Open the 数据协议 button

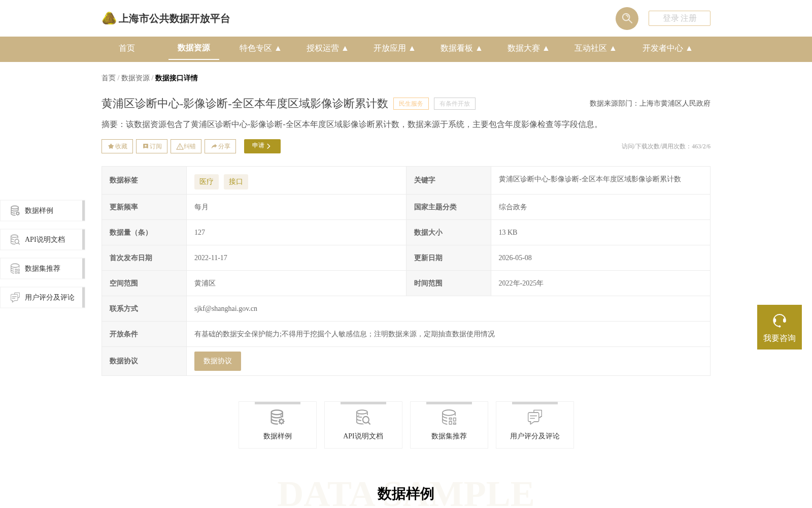[x=218, y=361]
